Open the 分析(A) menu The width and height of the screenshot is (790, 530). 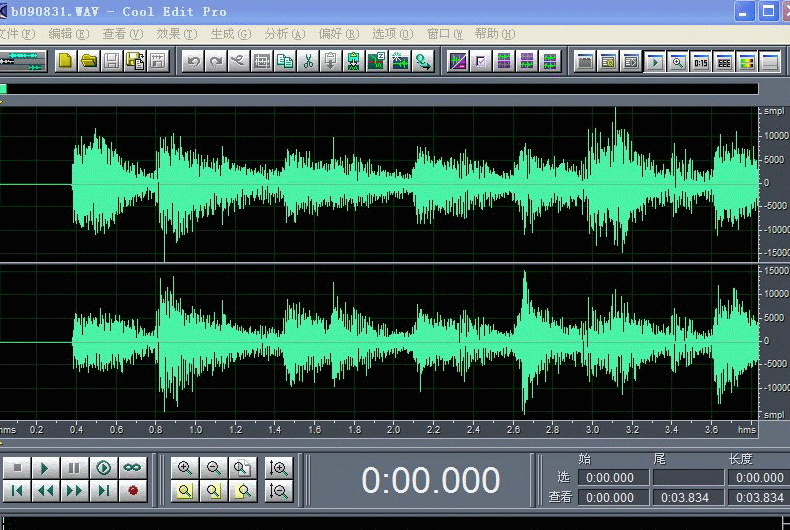click(x=285, y=34)
